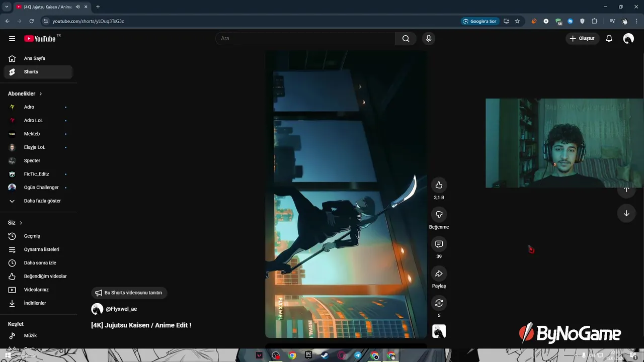The width and height of the screenshot is (644, 362).
Task: Open Videolarınız page
Action: [x=38, y=290]
